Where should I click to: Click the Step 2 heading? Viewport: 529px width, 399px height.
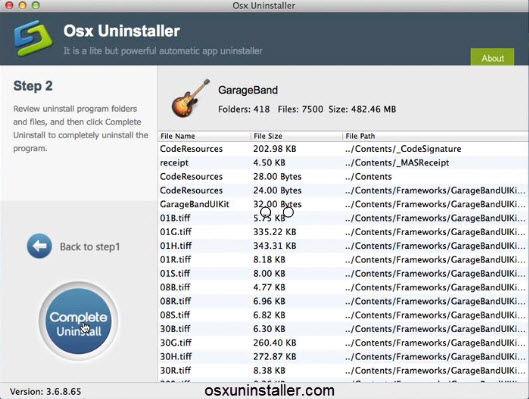click(x=33, y=86)
